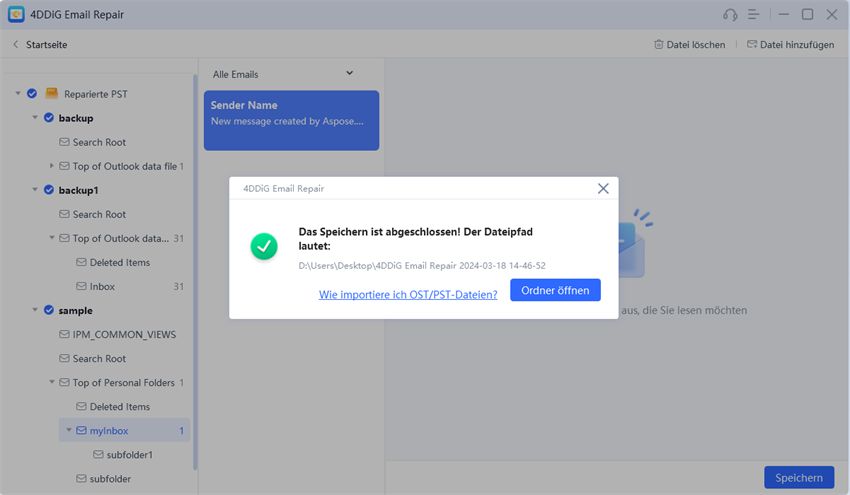Select the backup1 folder label
This screenshot has width=850, height=495.
(x=79, y=190)
